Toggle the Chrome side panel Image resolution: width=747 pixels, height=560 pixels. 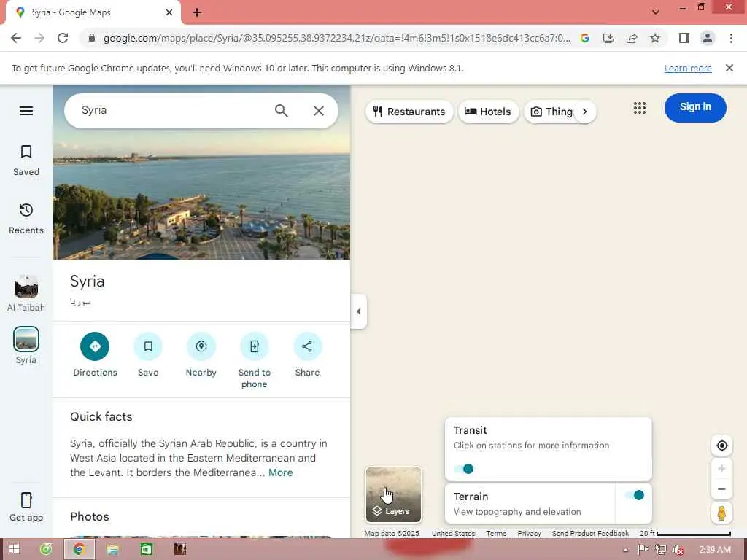click(684, 38)
